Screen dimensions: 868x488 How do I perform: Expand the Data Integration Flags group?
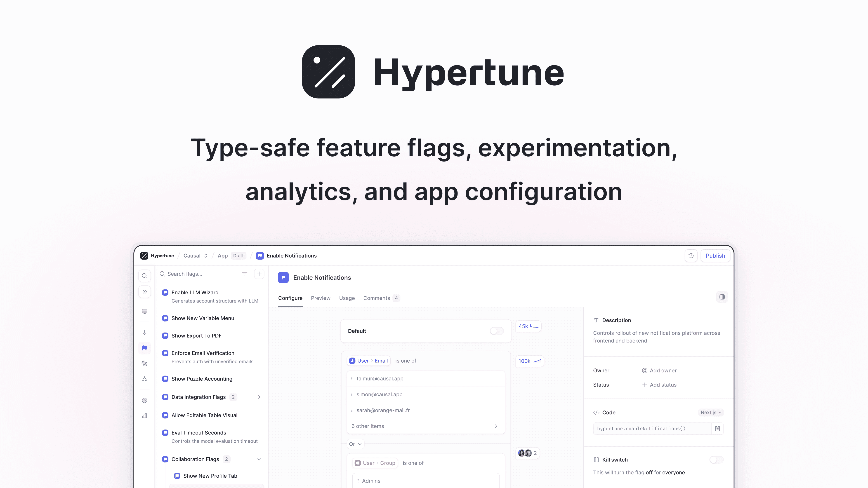259,397
